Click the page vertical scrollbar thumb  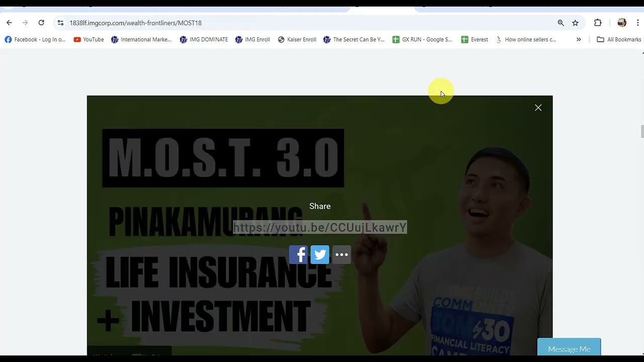(x=641, y=131)
